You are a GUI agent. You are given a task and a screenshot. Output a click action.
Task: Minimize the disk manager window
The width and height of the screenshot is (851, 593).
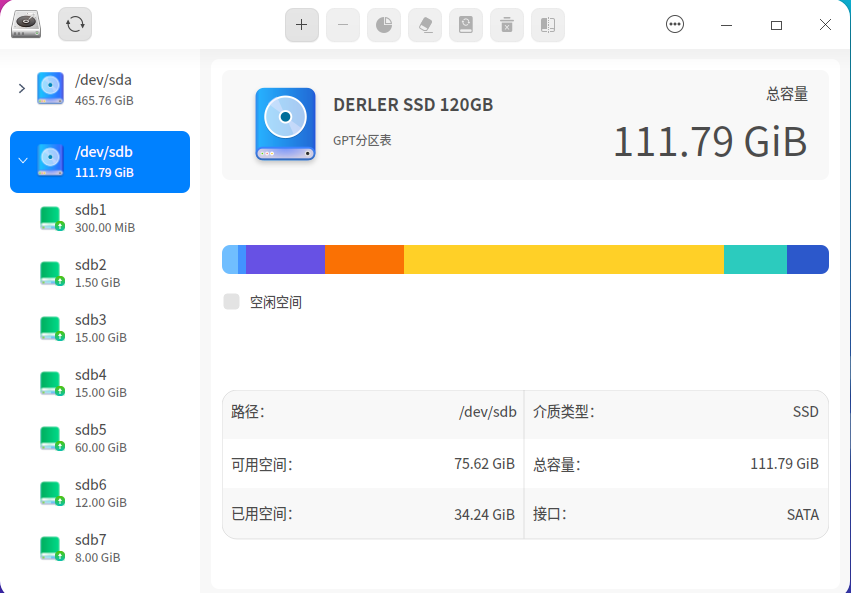pos(726,25)
